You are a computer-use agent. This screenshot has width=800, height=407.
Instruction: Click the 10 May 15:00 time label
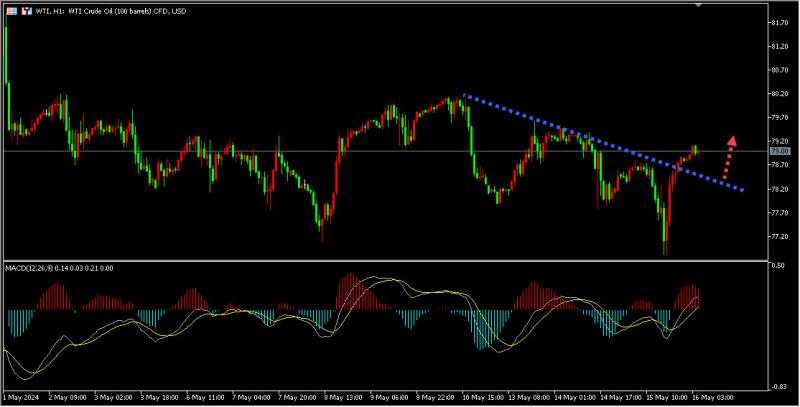(480, 397)
